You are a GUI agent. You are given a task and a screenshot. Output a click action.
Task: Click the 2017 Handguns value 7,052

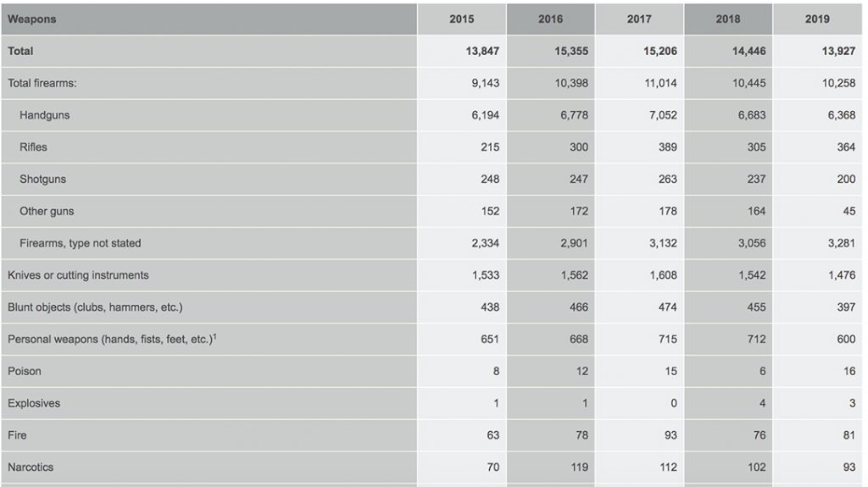click(x=663, y=115)
